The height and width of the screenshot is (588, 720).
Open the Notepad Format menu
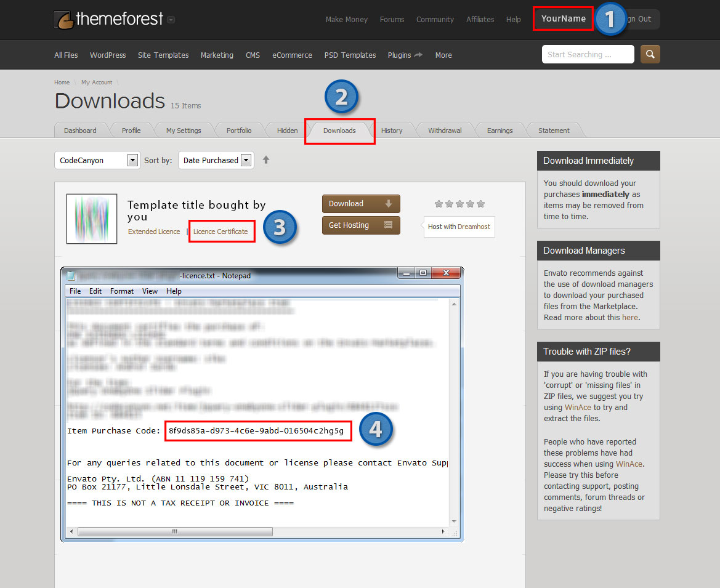pyautogui.click(x=122, y=291)
